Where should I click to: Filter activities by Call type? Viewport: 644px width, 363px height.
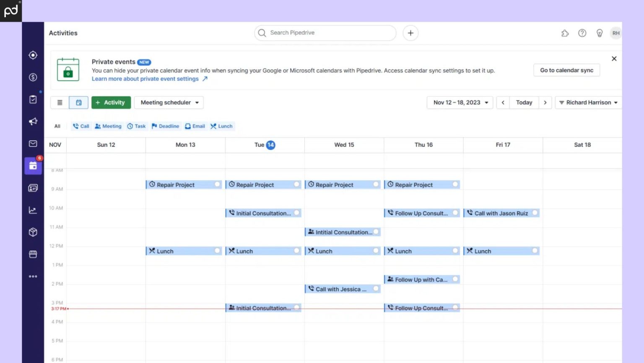80,126
